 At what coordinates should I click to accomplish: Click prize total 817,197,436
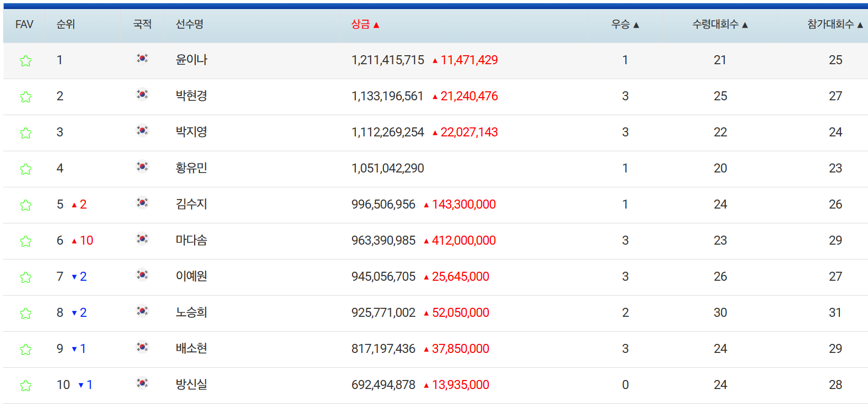coord(383,349)
